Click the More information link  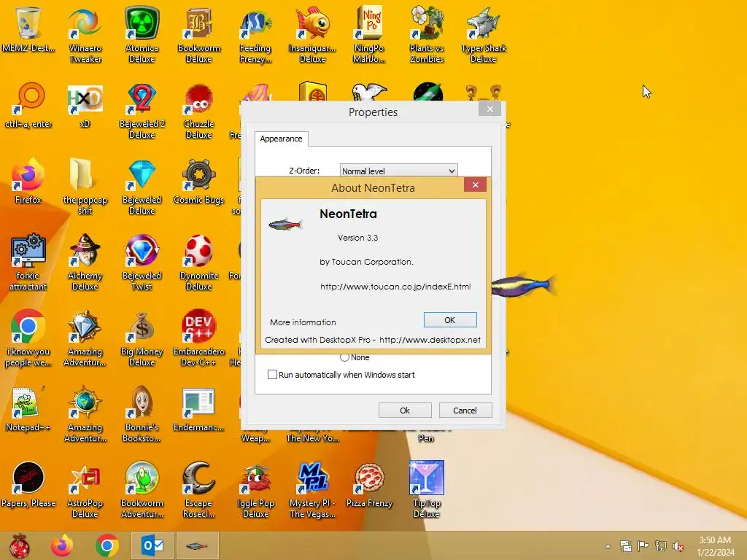click(x=303, y=322)
